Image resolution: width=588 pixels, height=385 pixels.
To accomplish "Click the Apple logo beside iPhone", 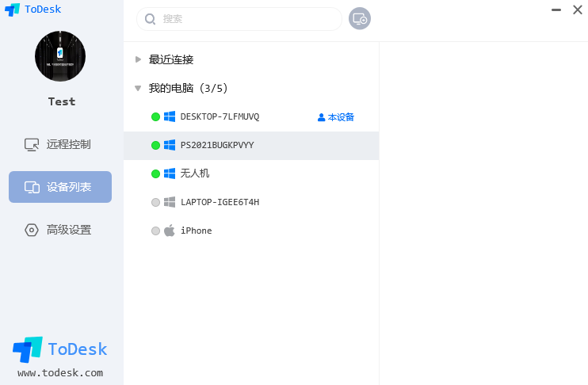I will 170,231.
